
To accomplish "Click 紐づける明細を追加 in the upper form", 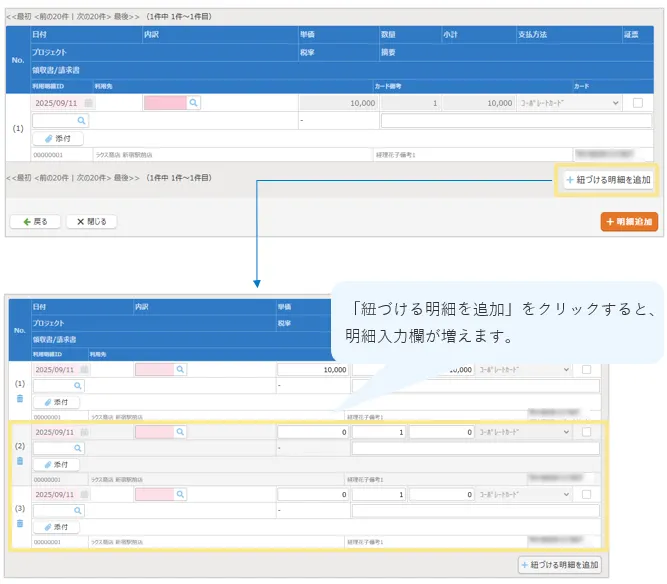I will [x=607, y=180].
